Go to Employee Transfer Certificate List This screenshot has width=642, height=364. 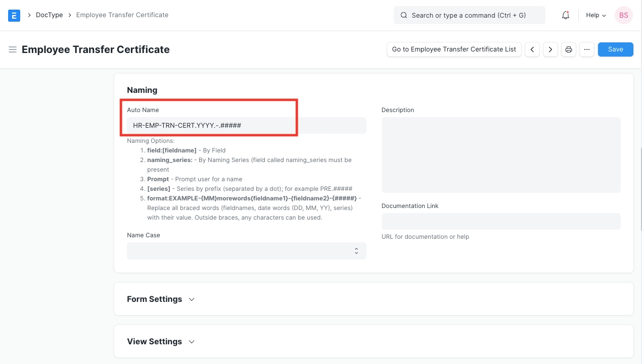tap(454, 49)
